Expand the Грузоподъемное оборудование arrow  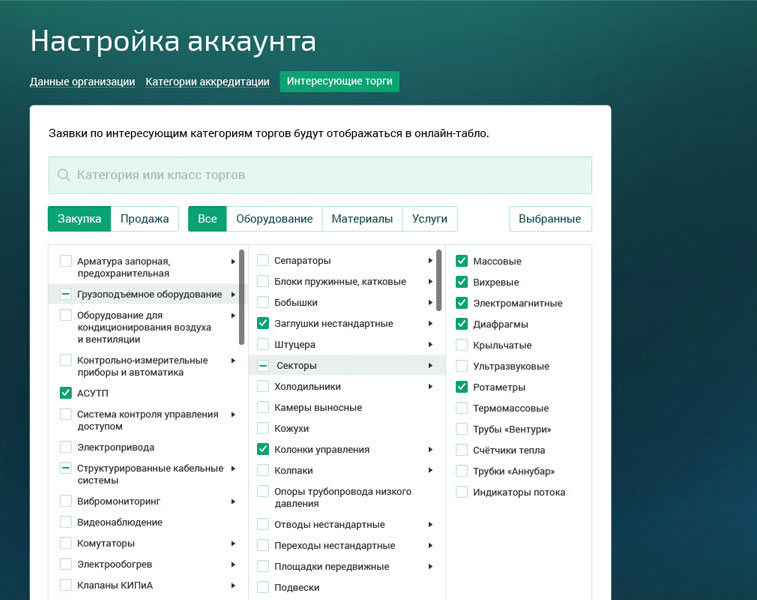pos(233,294)
